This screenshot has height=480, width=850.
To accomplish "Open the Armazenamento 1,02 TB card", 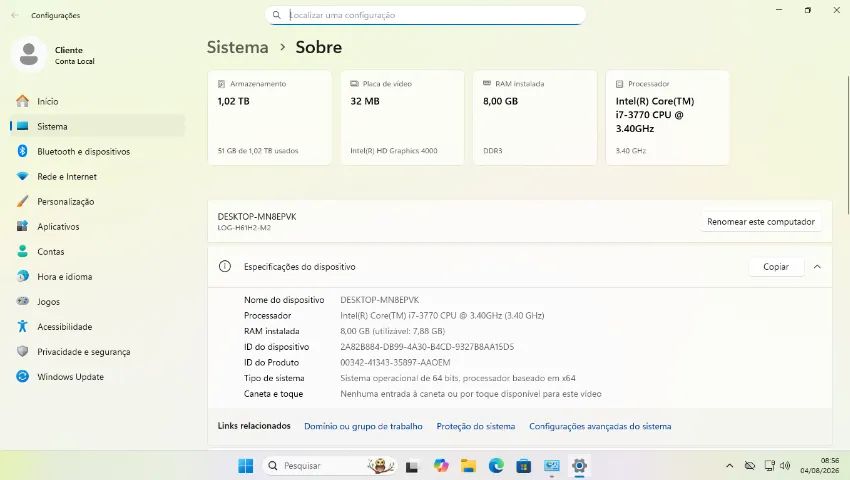I will click(x=269, y=118).
